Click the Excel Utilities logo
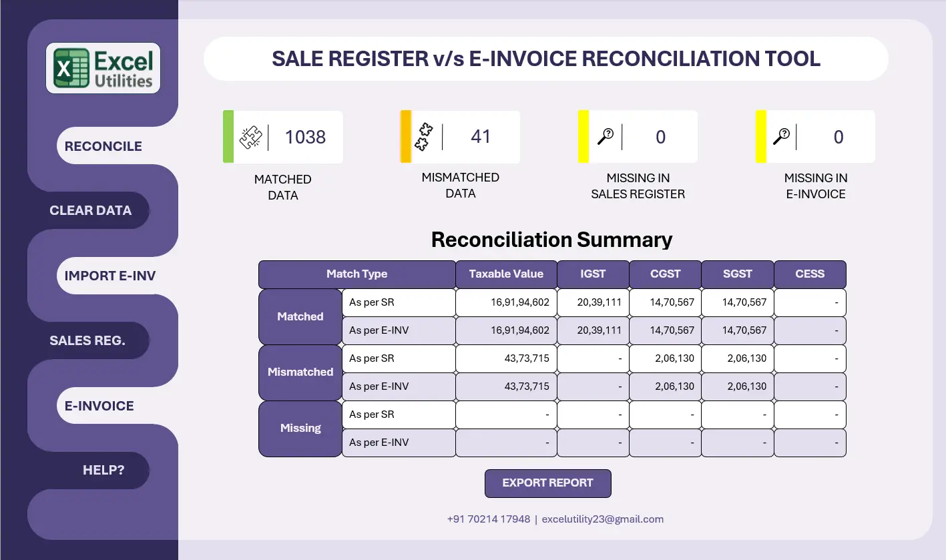The width and height of the screenshot is (946, 560). click(x=103, y=68)
